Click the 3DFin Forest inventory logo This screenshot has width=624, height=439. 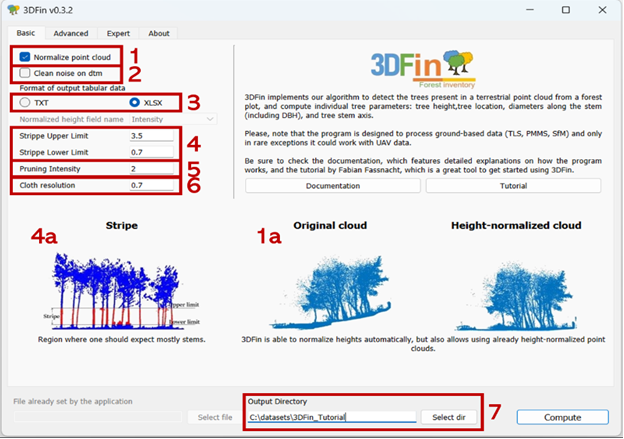pos(423,69)
